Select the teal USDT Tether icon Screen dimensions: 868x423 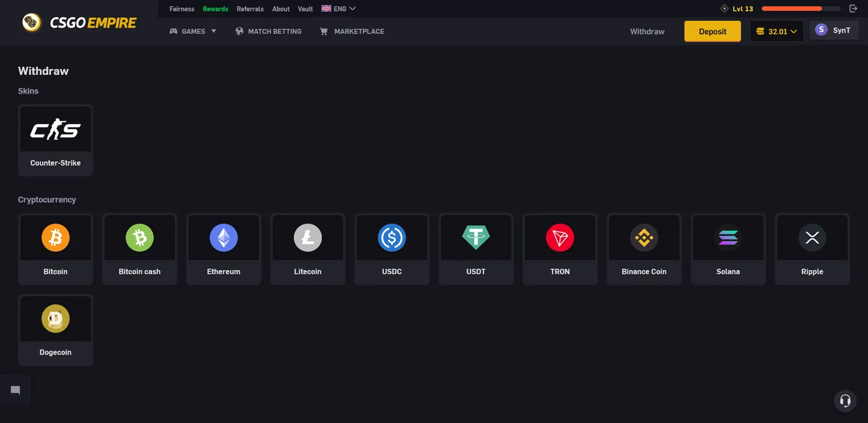476,238
